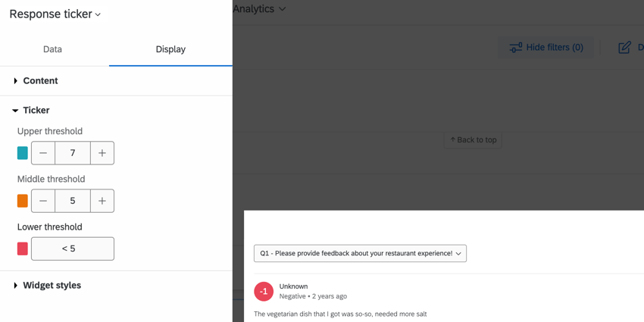Increase the Middle threshold with plus

pos(102,201)
